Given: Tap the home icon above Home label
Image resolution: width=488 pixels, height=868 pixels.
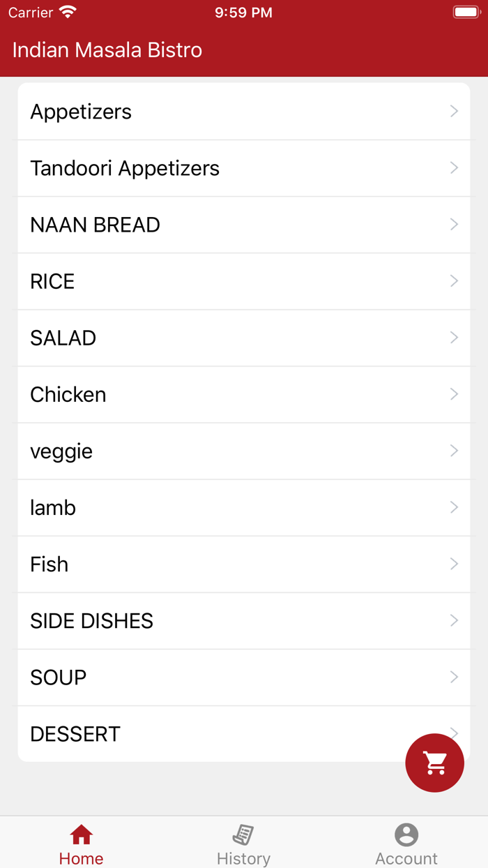Looking at the screenshot, I should pos(81,833).
